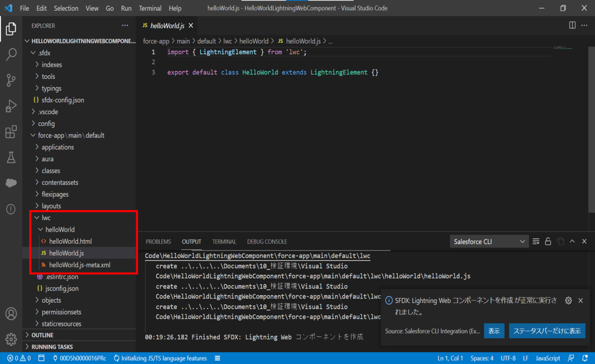Open the Terminal menu
This screenshot has width=595, height=364.
pyautogui.click(x=150, y=8)
